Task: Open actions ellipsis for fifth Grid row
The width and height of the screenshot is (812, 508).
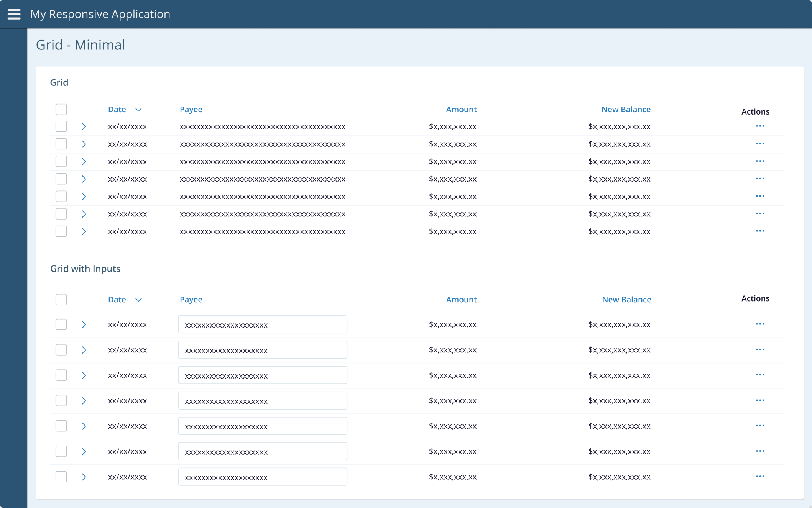Action: point(760,196)
